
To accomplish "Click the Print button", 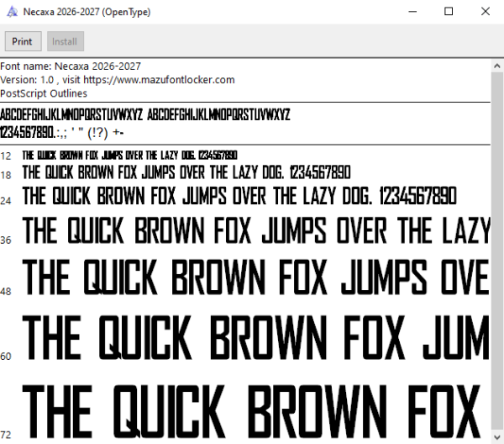I will [24, 41].
